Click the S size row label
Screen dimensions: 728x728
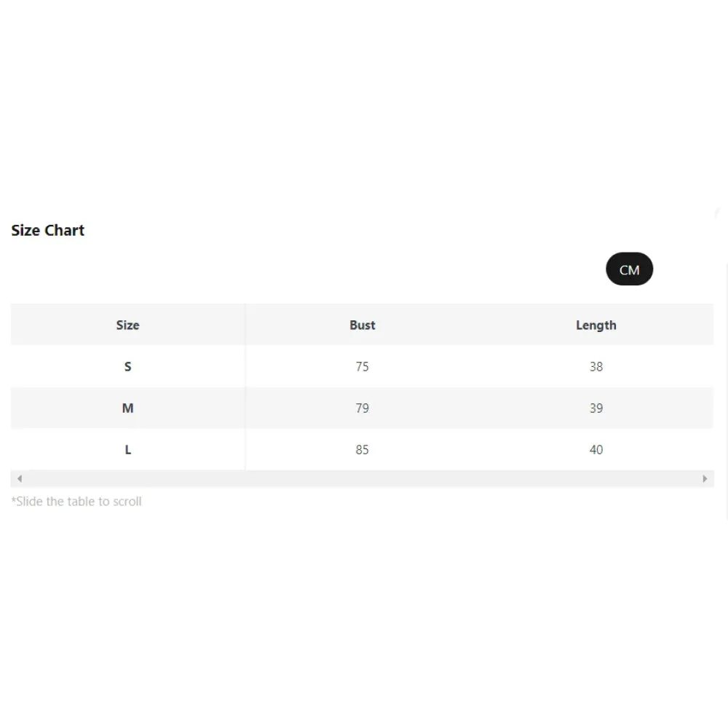pos(127,366)
